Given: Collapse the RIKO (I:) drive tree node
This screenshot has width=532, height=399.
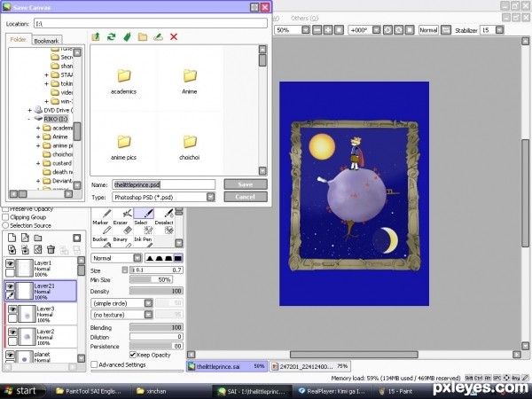Looking at the screenshot, I should (29, 119).
